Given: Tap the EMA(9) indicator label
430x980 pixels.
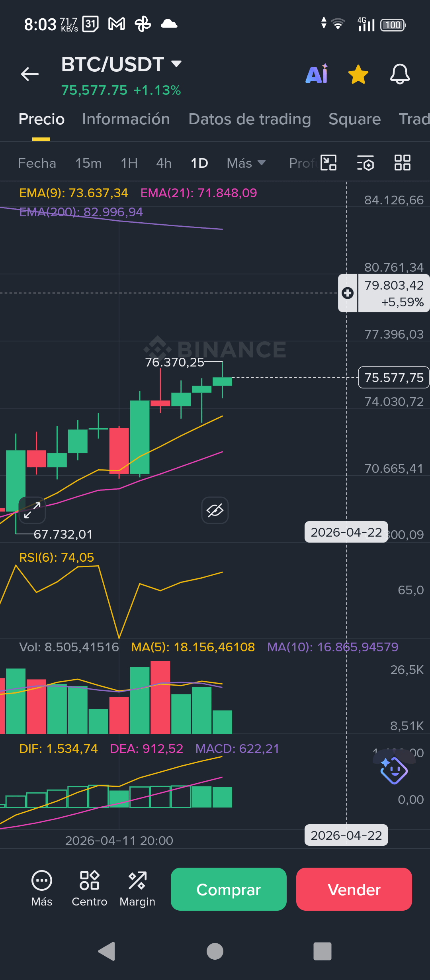Looking at the screenshot, I should pos(73,193).
